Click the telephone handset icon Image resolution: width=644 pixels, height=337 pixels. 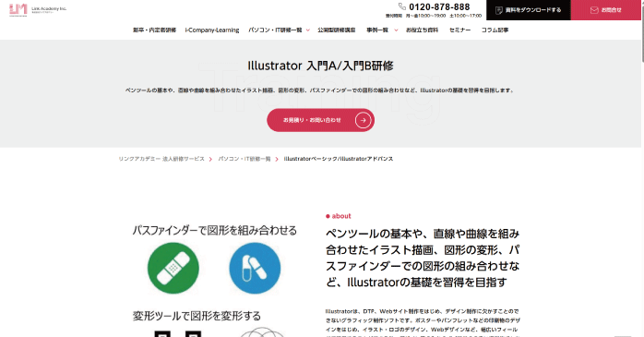tap(402, 6)
